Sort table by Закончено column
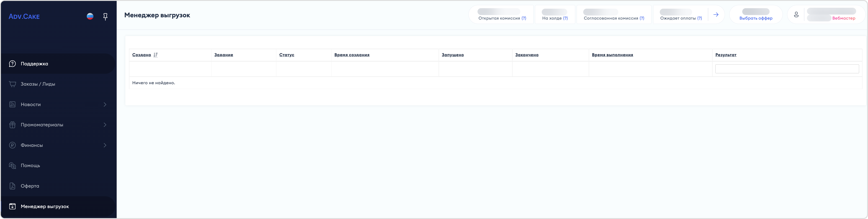This screenshot has width=868, height=219. pos(527,55)
